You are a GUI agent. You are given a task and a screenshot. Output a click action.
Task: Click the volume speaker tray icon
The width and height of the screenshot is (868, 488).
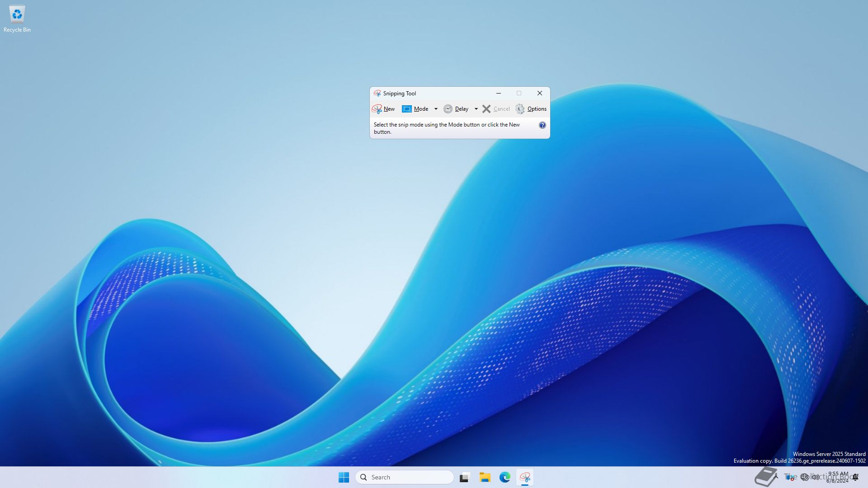(815, 477)
